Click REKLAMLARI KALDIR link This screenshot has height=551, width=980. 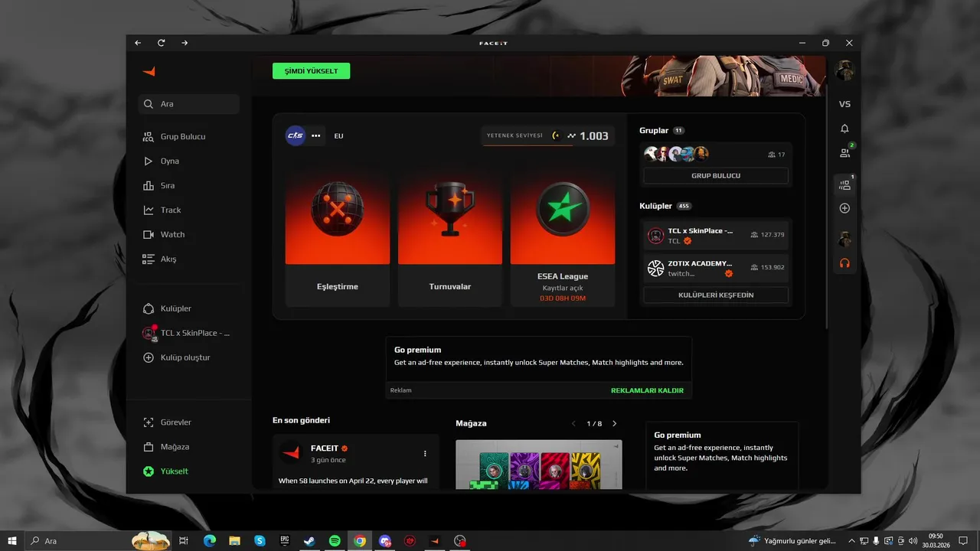647,390
